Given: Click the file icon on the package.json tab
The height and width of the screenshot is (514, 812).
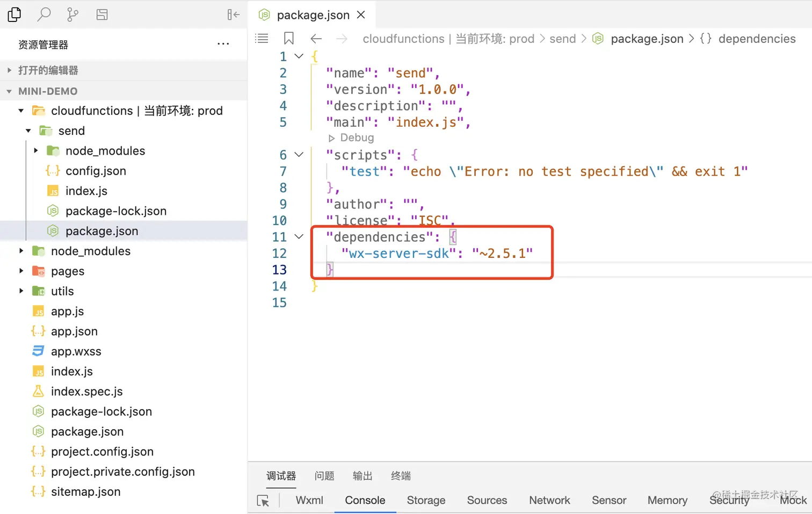Looking at the screenshot, I should (264, 15).
